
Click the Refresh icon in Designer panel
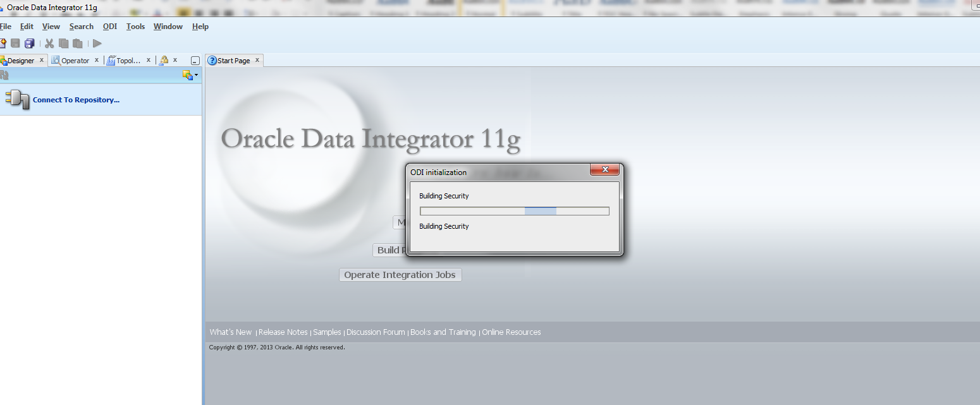pos(4,75)
